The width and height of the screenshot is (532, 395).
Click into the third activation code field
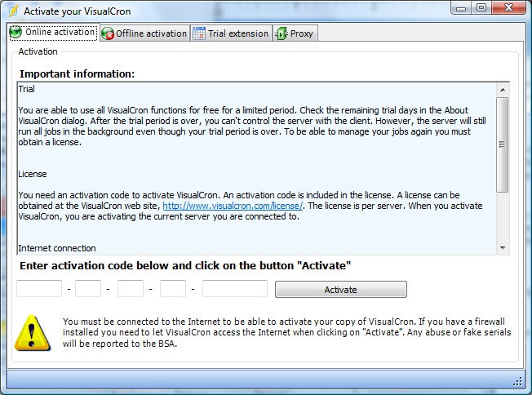[x=131, y=289]
